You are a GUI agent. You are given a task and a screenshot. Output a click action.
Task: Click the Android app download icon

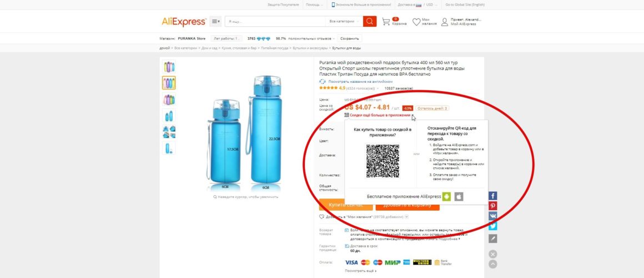pyautogui.click(x=446, y=197)
